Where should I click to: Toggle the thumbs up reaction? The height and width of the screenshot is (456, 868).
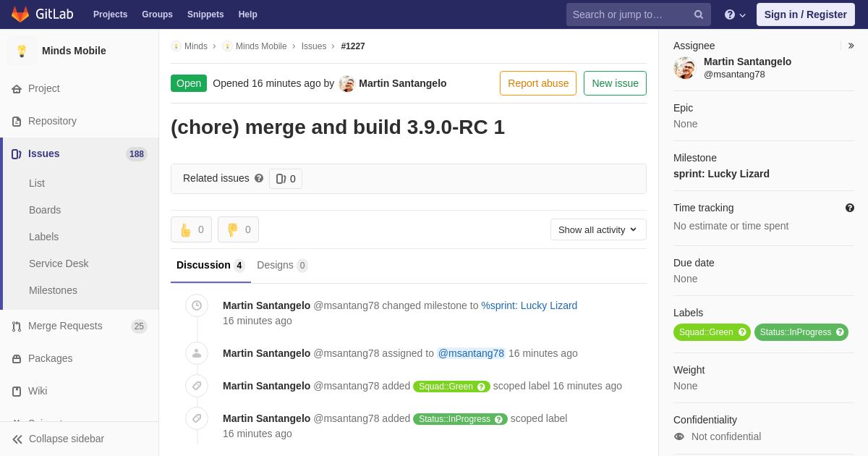pos(191,229)
